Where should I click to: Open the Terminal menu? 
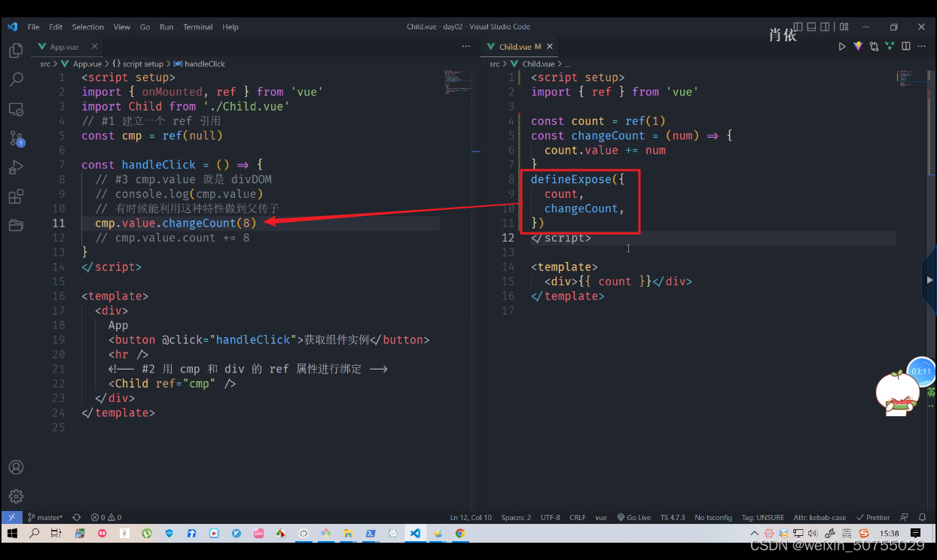coord(198,26)
